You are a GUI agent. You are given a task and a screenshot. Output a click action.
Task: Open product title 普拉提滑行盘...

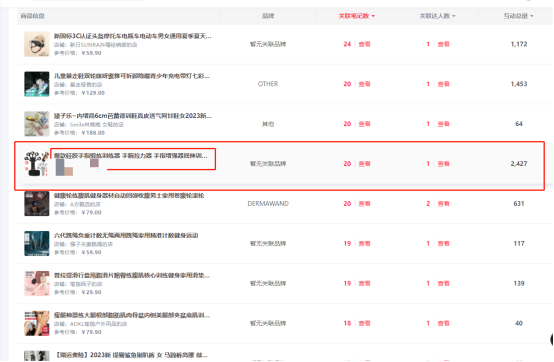pyautogui.click(x=131, y=275)
